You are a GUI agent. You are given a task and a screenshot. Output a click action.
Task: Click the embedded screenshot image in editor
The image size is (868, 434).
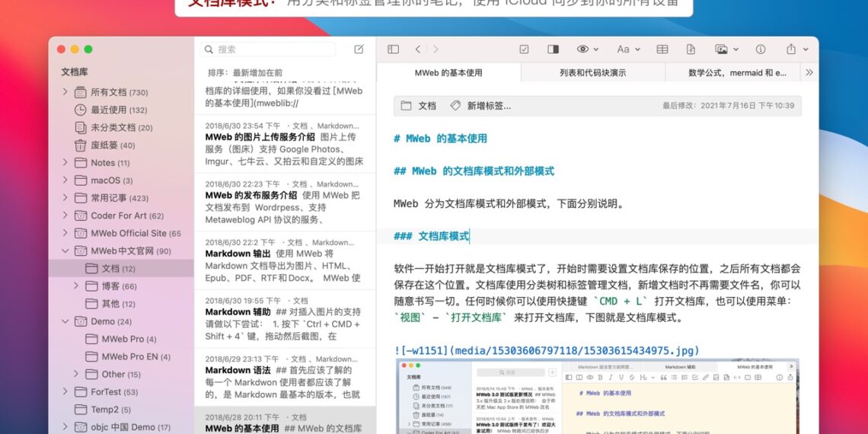click(597, 397)
